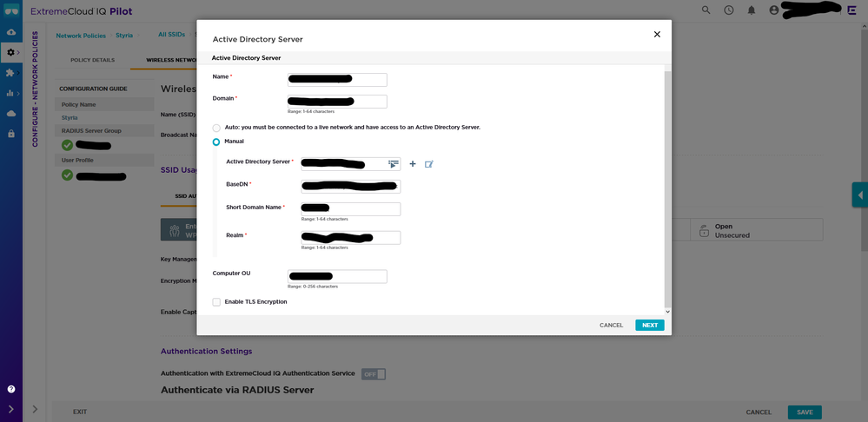Click the open padlock icon on Open option

pyautogui.click(x=704, y=231)
